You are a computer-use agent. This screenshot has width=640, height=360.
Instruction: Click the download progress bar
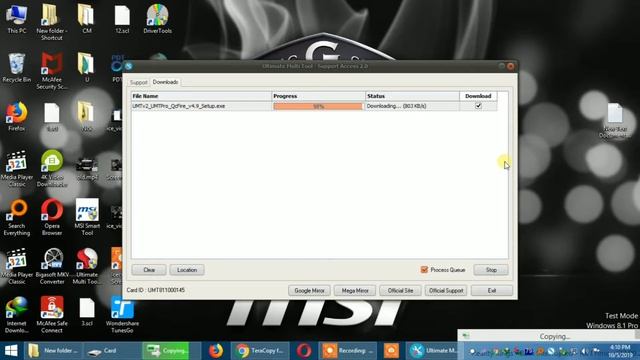pyautogui.click(x=318, y=106)
